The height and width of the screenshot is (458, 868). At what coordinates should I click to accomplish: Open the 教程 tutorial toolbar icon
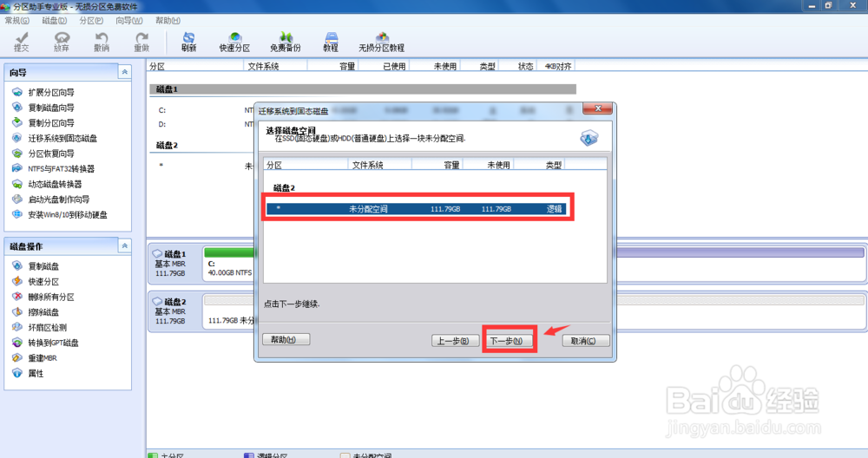[331, 42]
